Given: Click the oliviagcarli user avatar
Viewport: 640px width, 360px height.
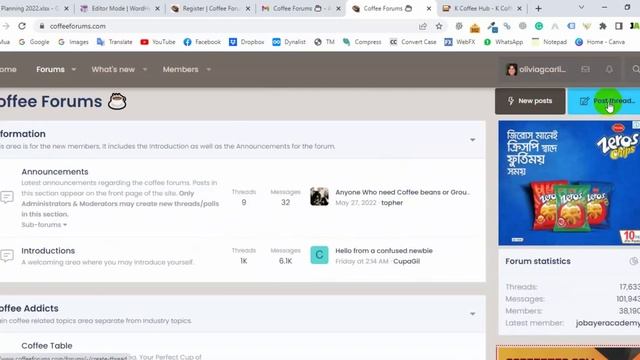Looking at the screenshot, I should click(x=511, y=69).
